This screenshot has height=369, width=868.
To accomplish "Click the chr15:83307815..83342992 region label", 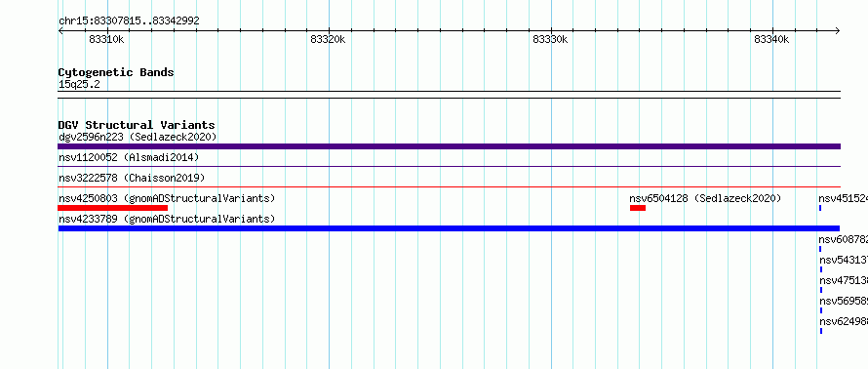I will [129, 21].
